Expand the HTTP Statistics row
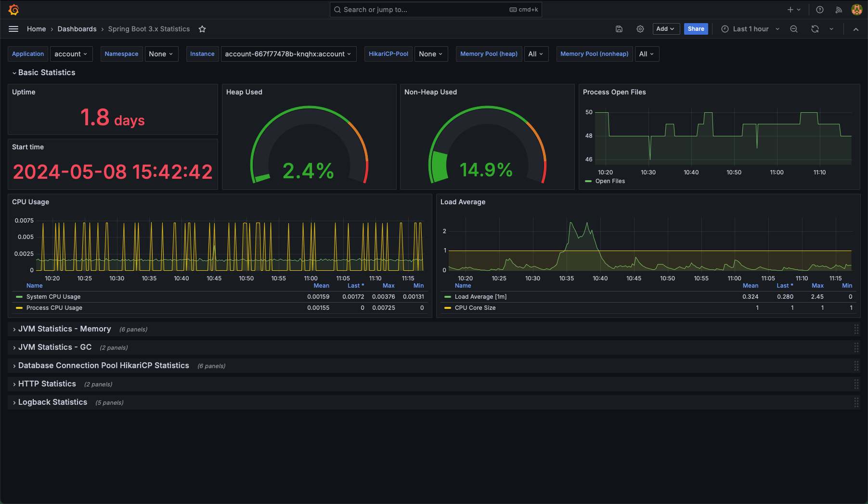 point(44,384)
